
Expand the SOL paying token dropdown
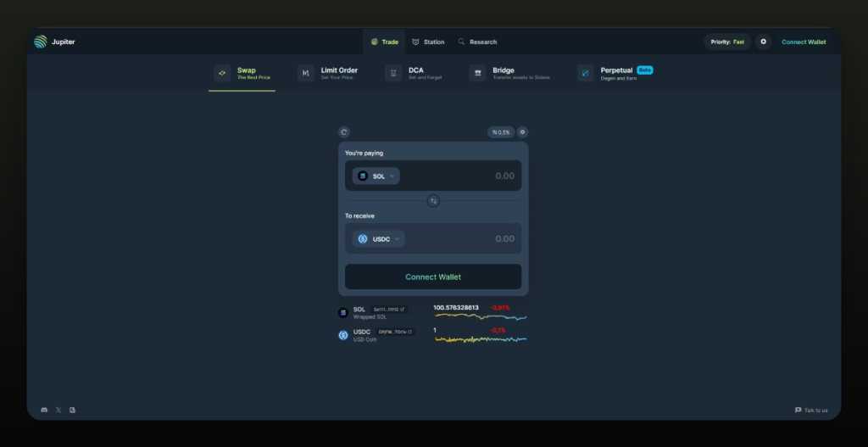pos(376,176)
